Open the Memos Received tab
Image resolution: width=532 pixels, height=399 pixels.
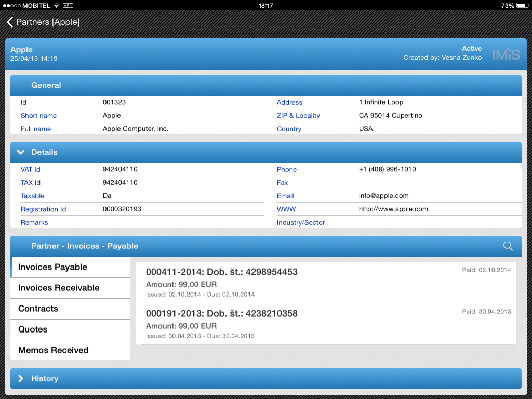click(x=70, y=350)
